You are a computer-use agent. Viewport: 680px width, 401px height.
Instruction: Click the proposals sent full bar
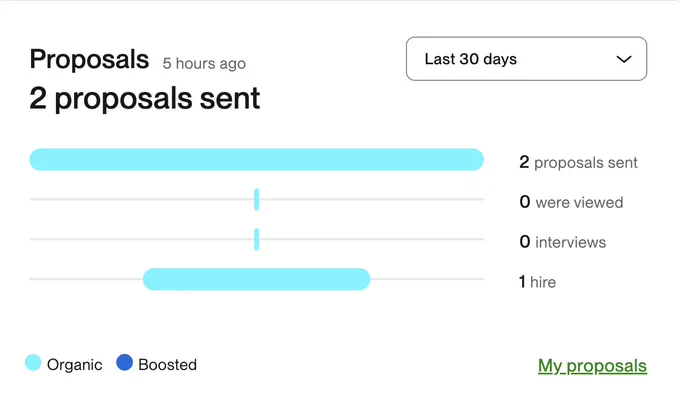tap(256, 160)
